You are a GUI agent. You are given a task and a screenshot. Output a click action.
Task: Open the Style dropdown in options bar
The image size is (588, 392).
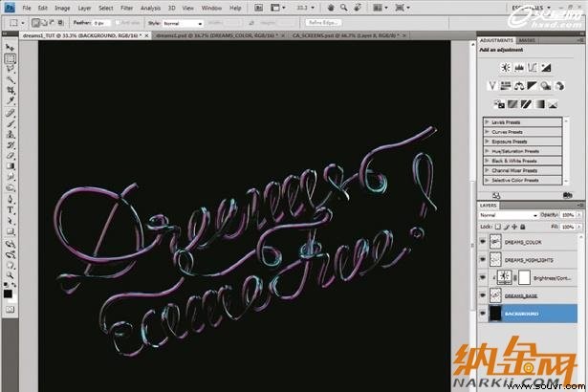(183, 23)
